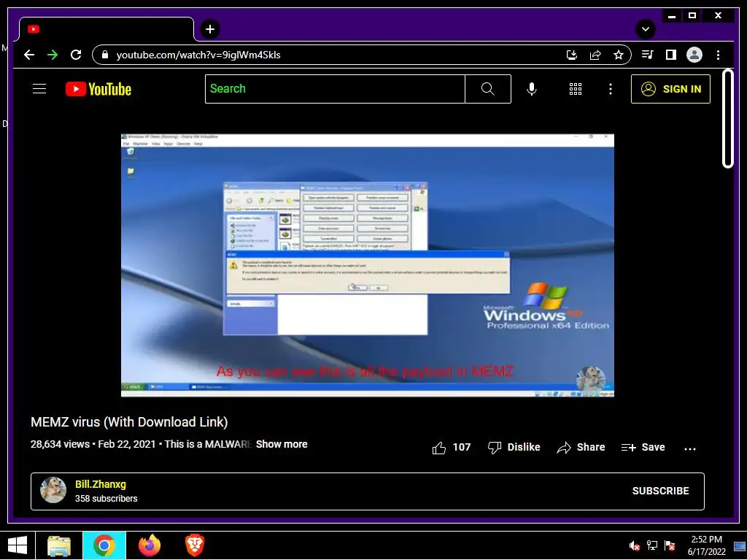Submit search with magnifier button
Image resolution: width=747 pixels, height=560 pixels.
click(x=488, y=88)
